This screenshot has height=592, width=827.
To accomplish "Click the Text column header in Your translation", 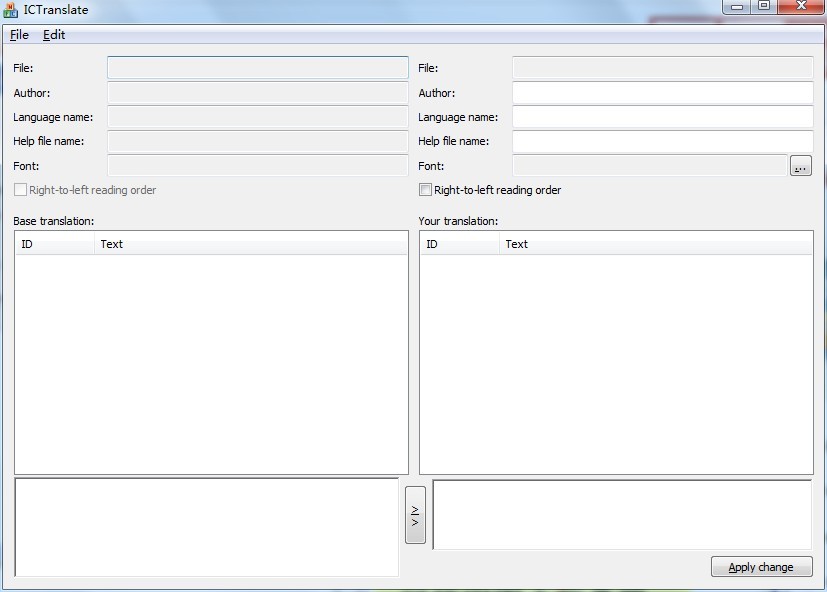I will (x=655, y=244).
